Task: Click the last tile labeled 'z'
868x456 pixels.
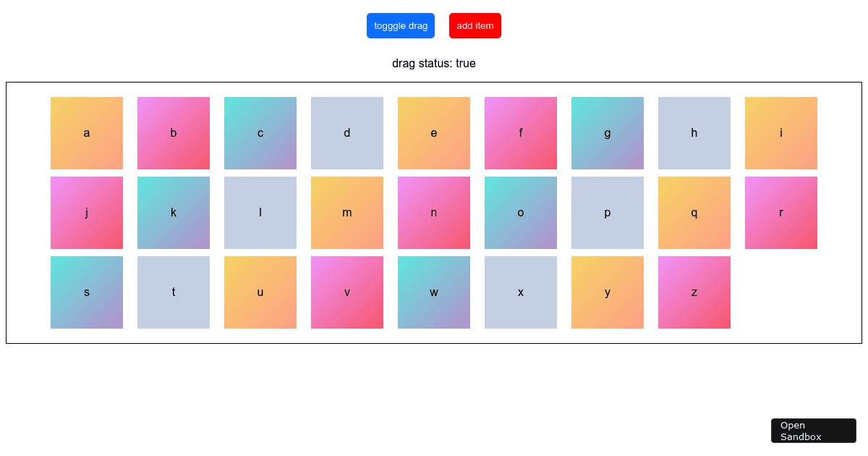Action: coord(694,292)
